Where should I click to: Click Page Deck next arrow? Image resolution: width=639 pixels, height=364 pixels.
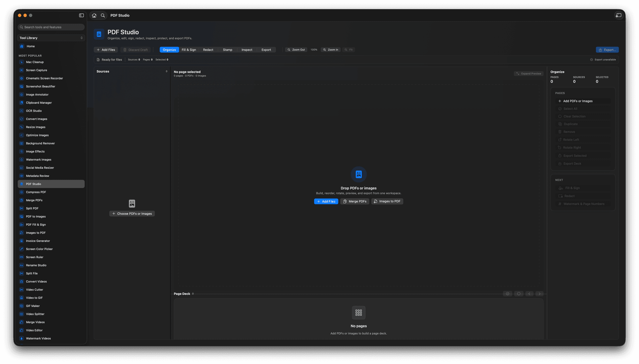(539, 294)
